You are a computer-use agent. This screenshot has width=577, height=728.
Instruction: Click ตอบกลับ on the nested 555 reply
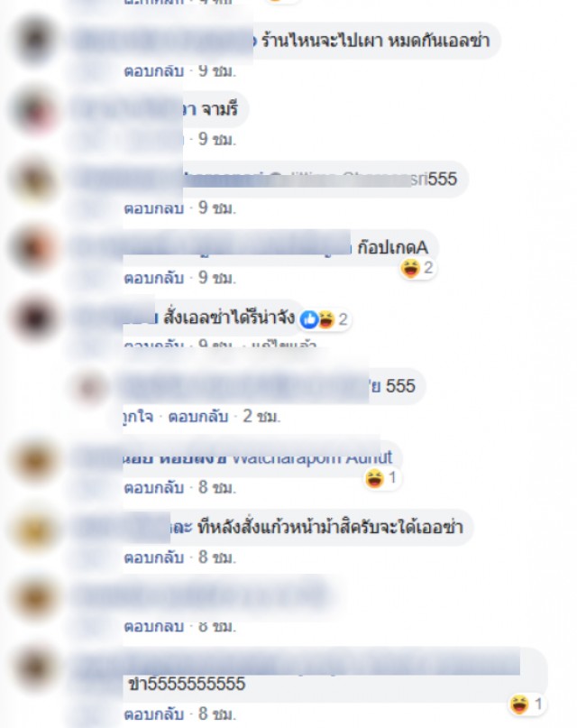point(198,416)
